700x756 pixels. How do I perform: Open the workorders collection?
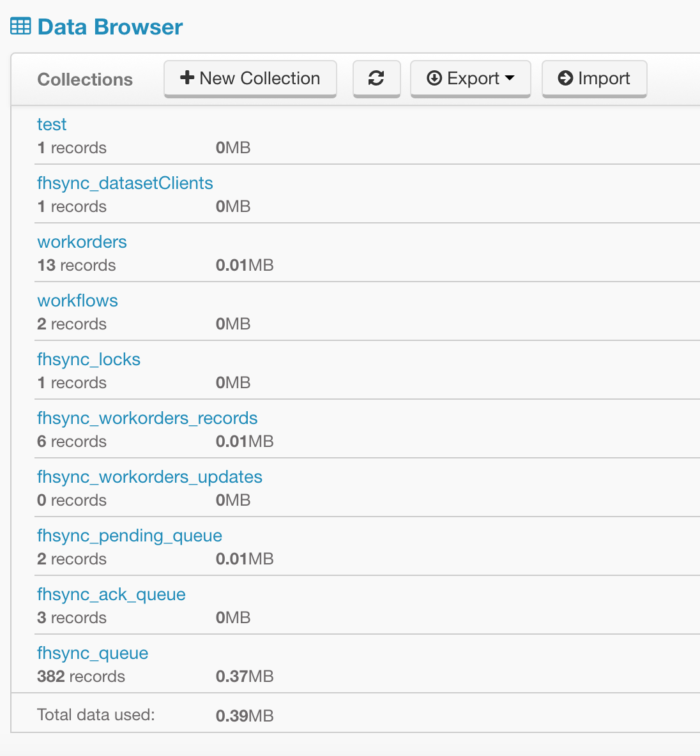82,242
